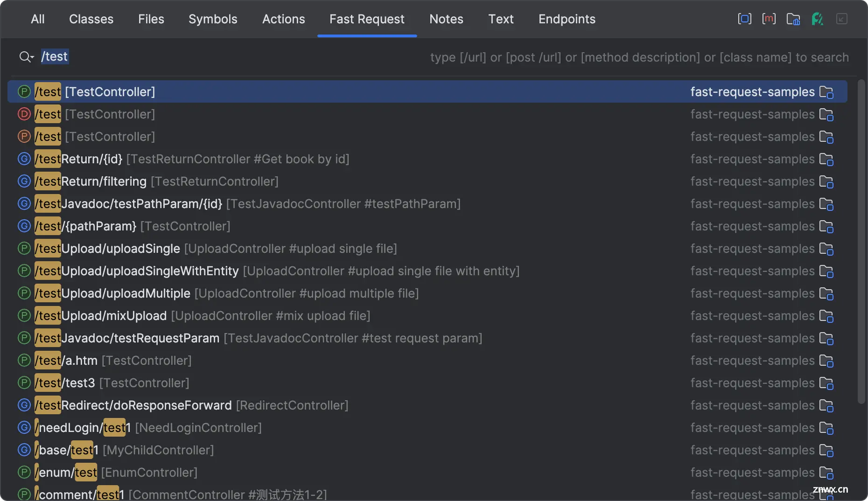Open the Notes tab
This screenshot has width=868, height=501.
446,19
